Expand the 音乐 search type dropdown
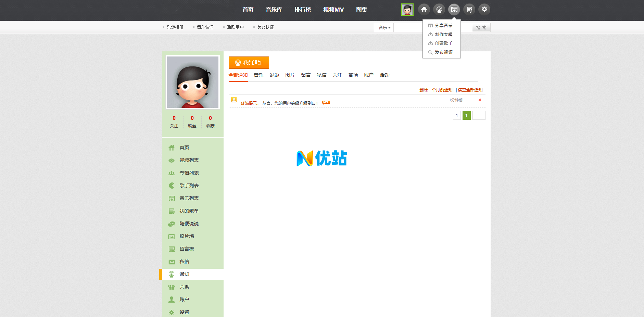This screenshot has height=317, width=644. coord(384,27)
